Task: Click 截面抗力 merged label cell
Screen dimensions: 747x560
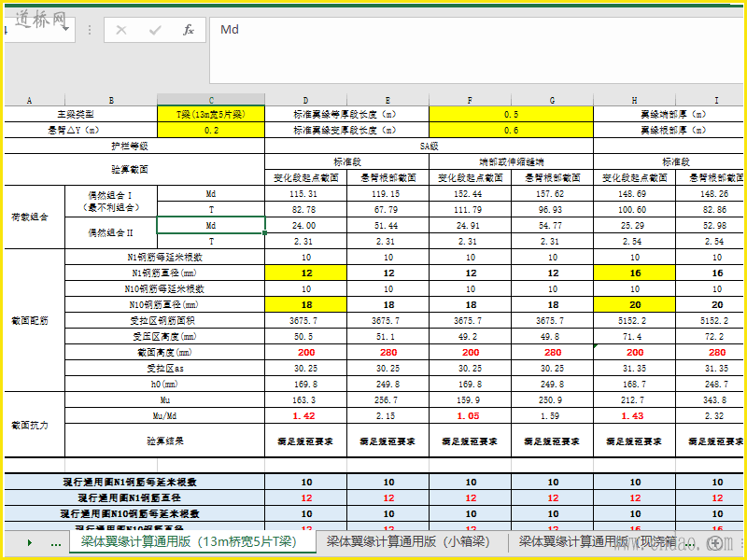Action: pyautogui.click(x=35, y=425)
